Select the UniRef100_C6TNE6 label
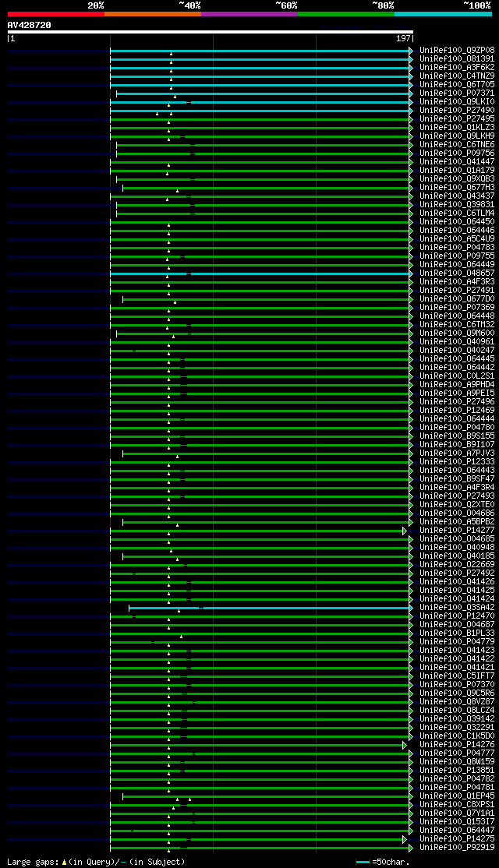Viewport: 499px width, 868px height. (457, 144)
